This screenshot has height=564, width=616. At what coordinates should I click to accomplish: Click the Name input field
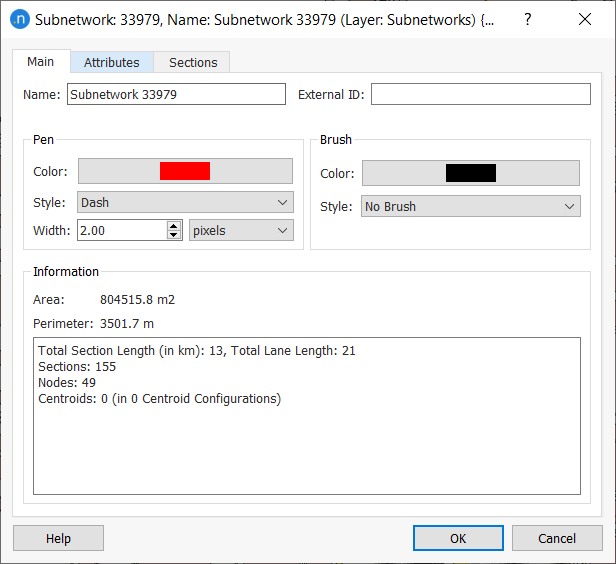(176, 94)
